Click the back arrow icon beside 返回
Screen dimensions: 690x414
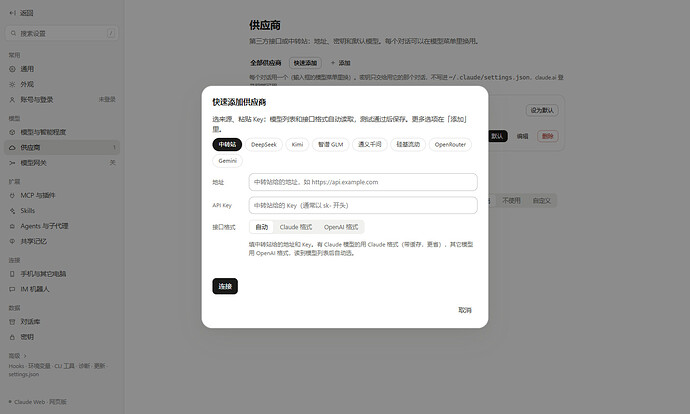coord(12,13)
